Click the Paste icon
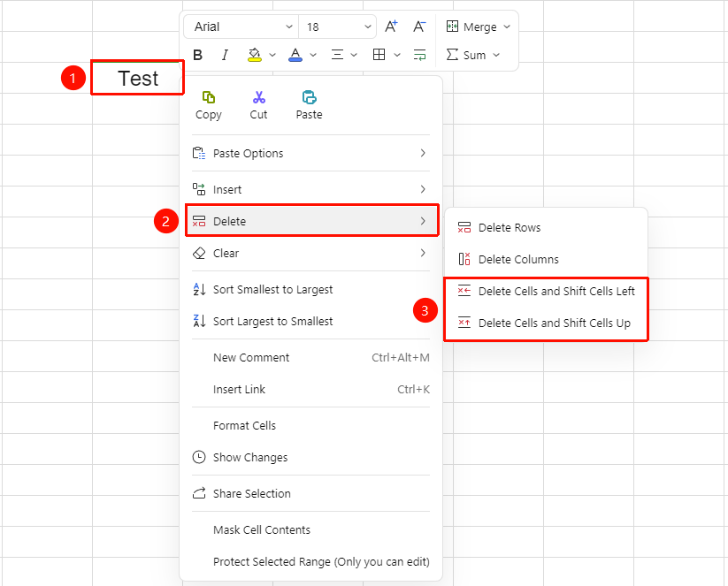728x586 pixels. [x=310, y=97]
